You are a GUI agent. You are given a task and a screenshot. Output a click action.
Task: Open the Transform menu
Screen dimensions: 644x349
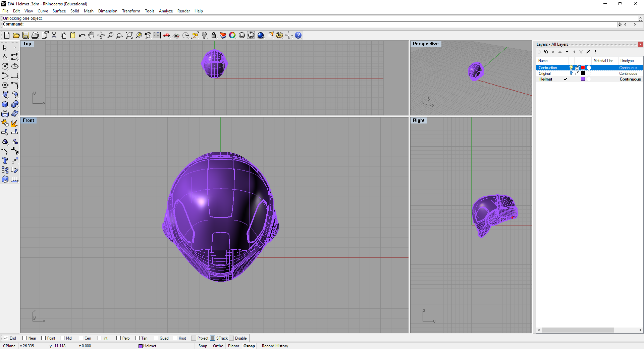click(131, 11)
